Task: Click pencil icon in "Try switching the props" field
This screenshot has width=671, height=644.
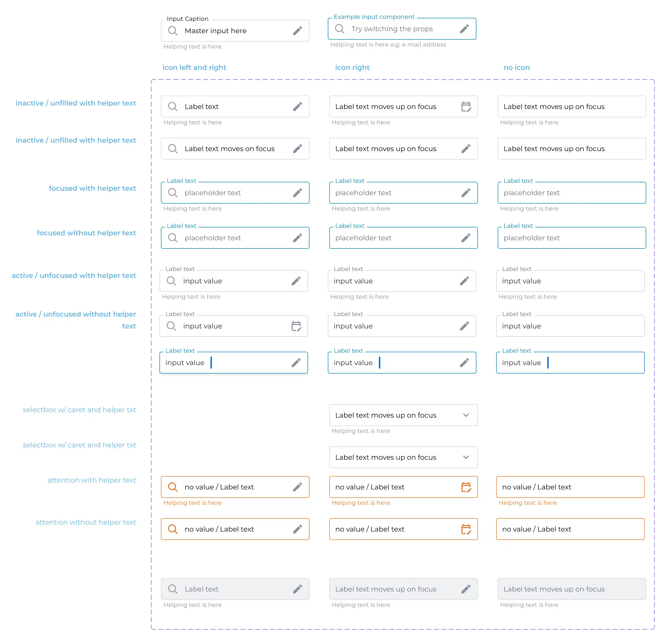Action: (x=464, y=29)
